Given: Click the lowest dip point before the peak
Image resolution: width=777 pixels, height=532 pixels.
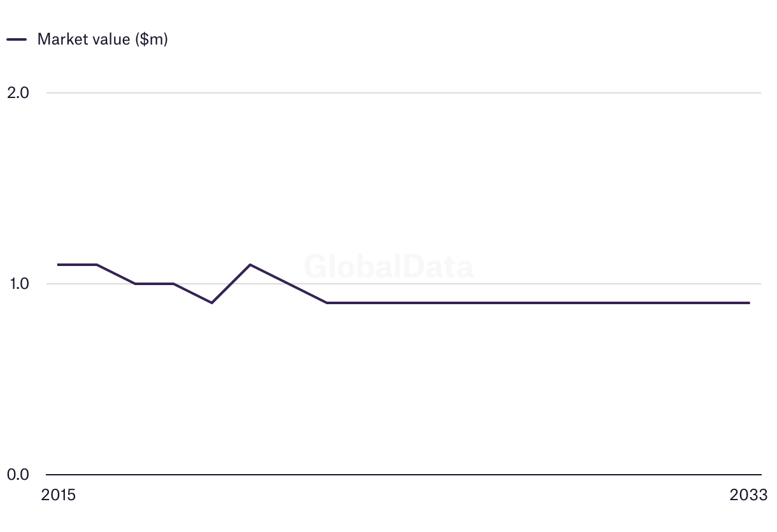Looking at the screenshot, I should coord(211,303).
